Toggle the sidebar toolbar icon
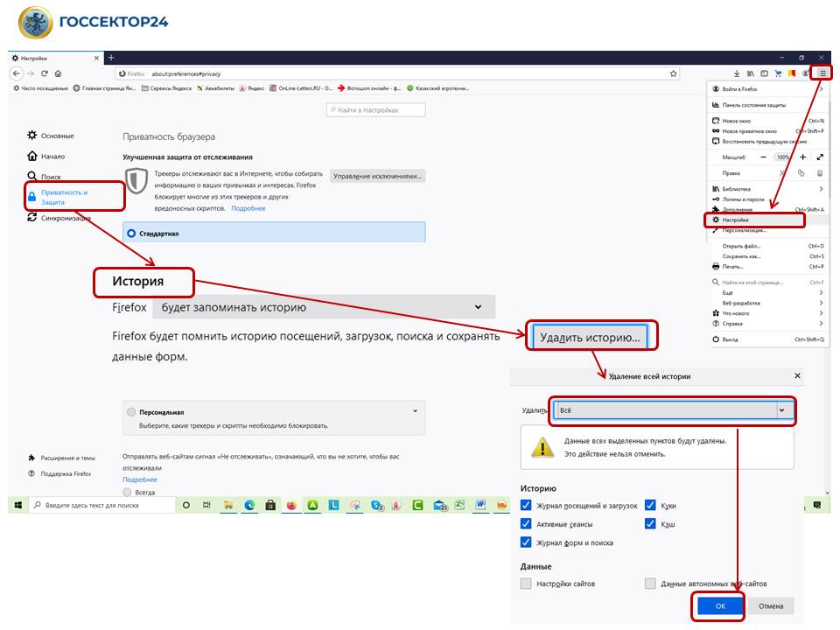The width and height of the screenshot is (840, 630). pos(764,73)
